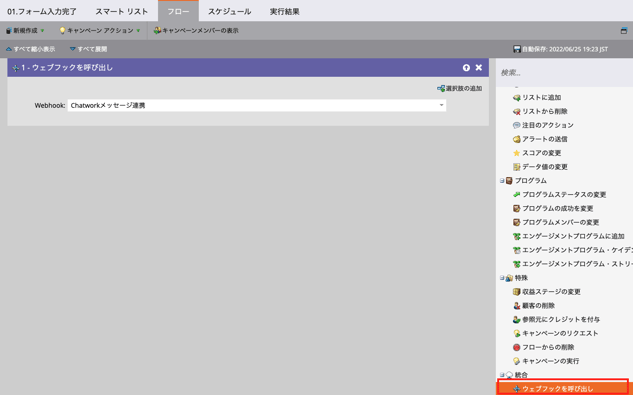Select プログラムメンバーの変更 action
The width and height of the screenshot is (633, 395).
(x=556, y=223)
